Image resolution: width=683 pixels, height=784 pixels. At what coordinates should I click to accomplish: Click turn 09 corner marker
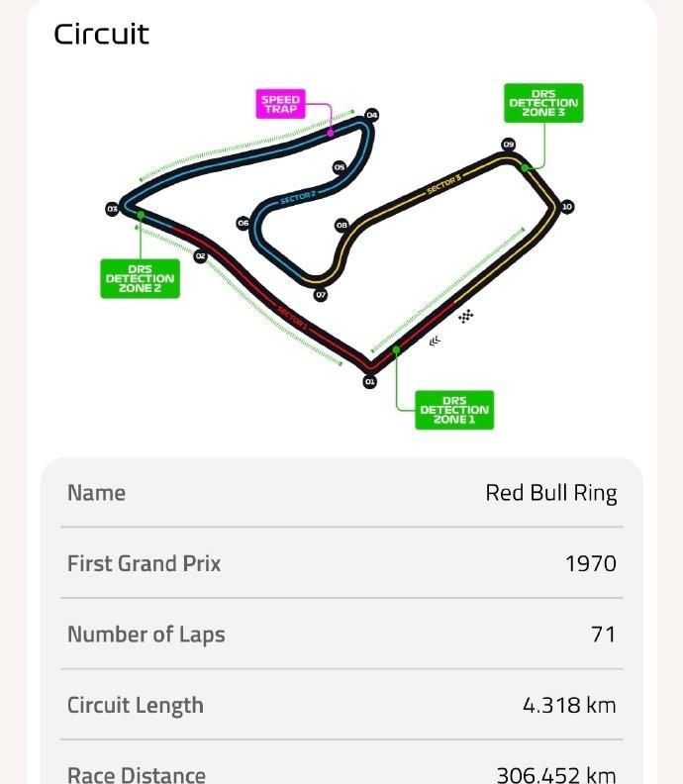click(508, 145)
